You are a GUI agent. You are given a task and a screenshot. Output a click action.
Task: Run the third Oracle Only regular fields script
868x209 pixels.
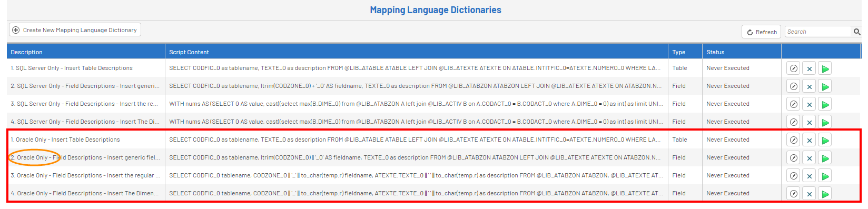point(825,176)
